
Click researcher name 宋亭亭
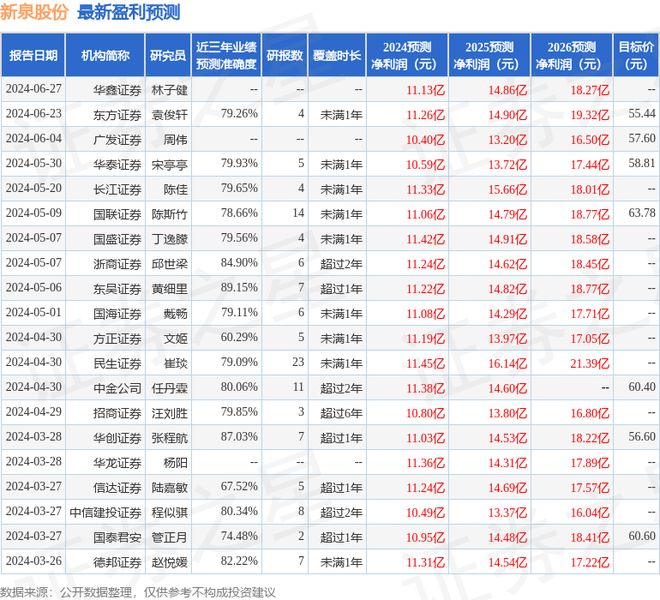pos(169,164)
